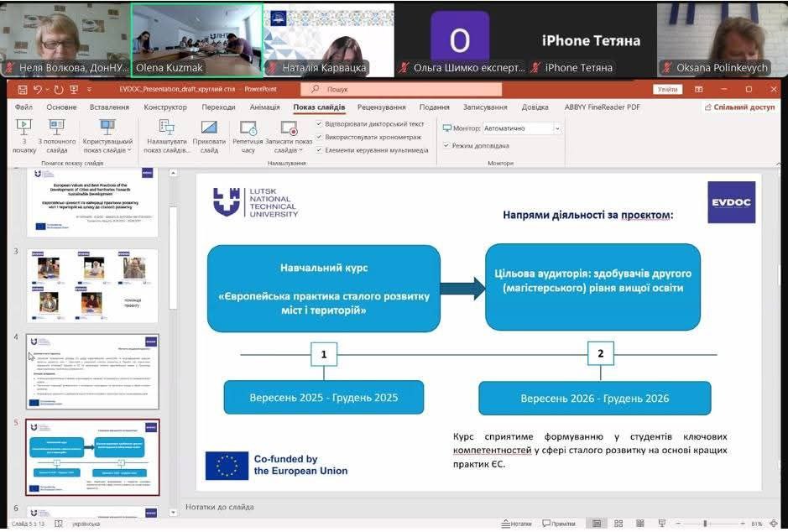The width and height of the screenshot is (788, 532).
Task: Click the search magnifier icon in Пошук box
Action: 316,89
